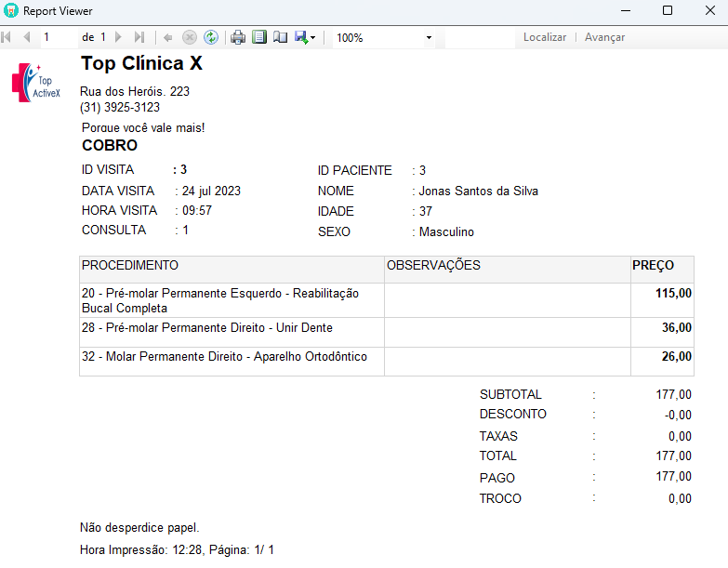Image resolution: width=728 pixels, height=568 pixels.
Task: Click visit date 24 jul 2023
Action: click(x=211, y=191)
